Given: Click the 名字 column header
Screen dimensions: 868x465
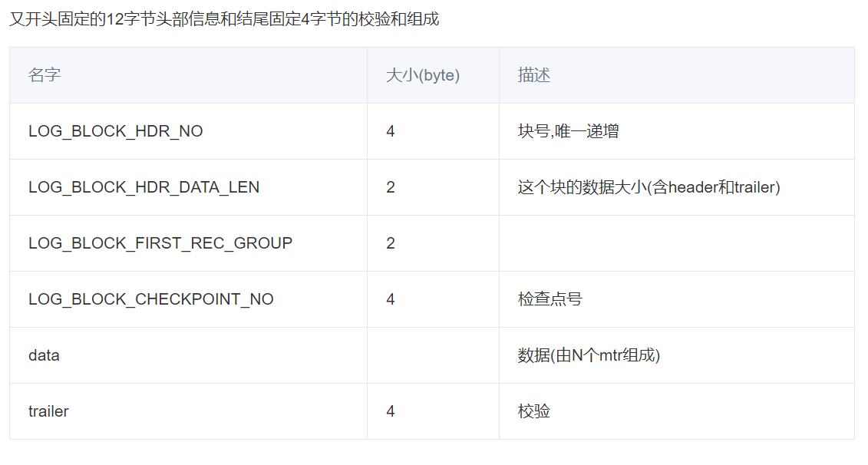Looking at the screenshot, I should (x=188, y=75).
